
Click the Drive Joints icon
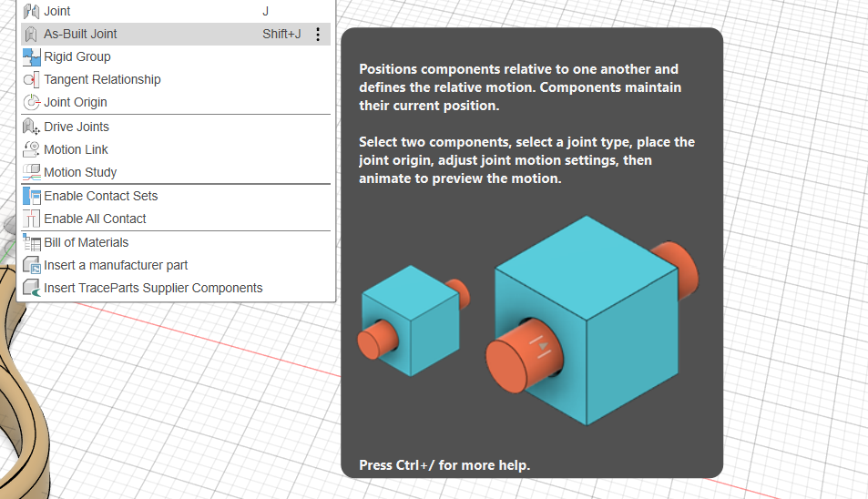32,127
